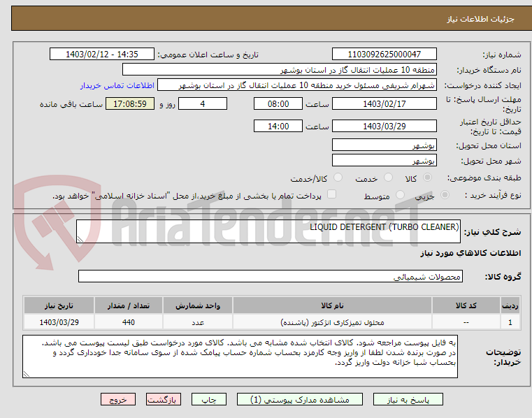Click the تعداد / مقدار column header

point(129,305)
